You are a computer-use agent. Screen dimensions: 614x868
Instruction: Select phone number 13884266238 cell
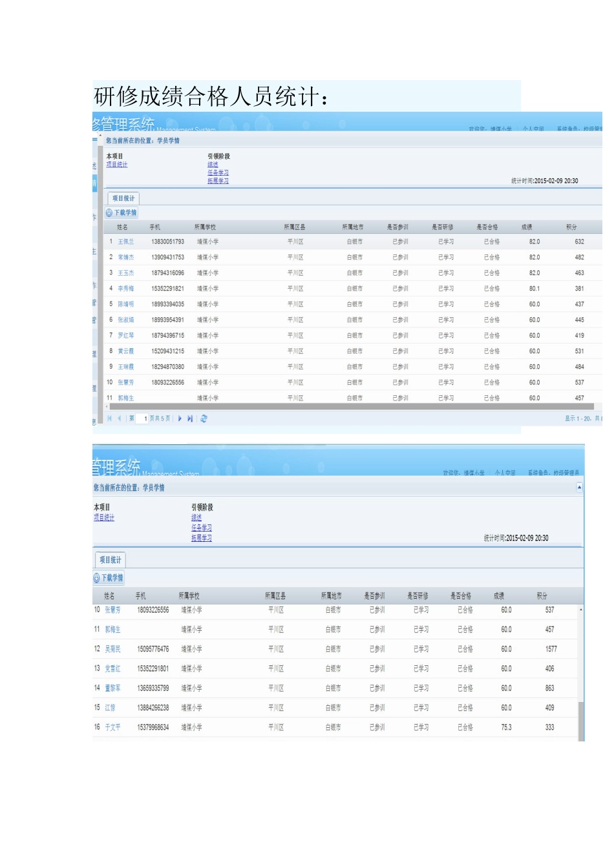[153, 708]
